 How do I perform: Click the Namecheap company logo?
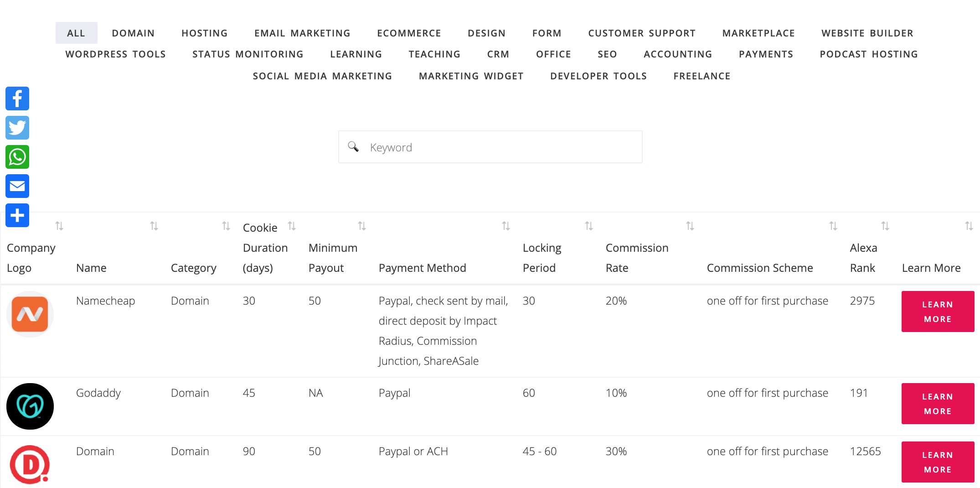coord(30,314)
